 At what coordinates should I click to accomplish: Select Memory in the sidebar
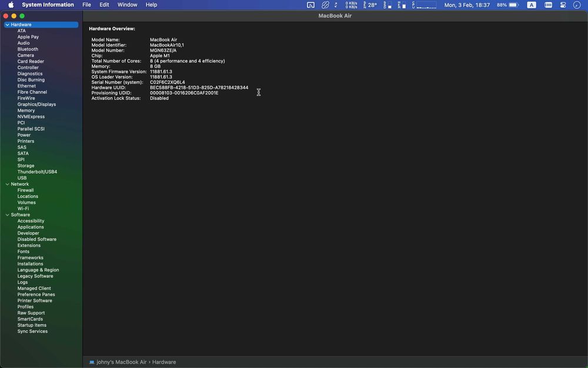click(x=26, y=111)
